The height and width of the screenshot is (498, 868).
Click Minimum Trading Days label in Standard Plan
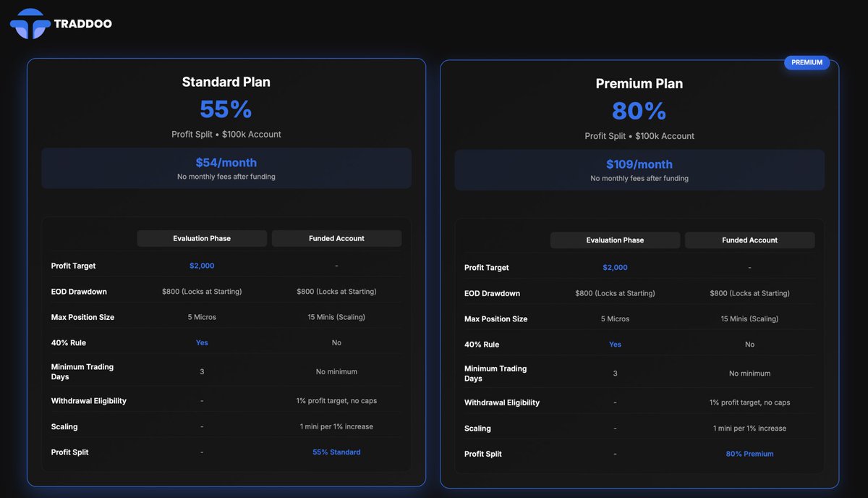(x=82, y=371)
